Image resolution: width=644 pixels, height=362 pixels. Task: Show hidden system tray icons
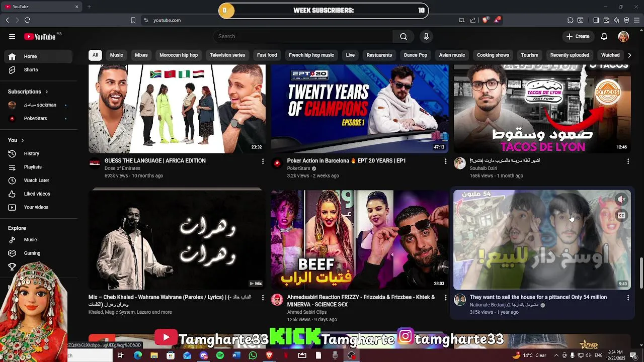click(x=556, y=355)
